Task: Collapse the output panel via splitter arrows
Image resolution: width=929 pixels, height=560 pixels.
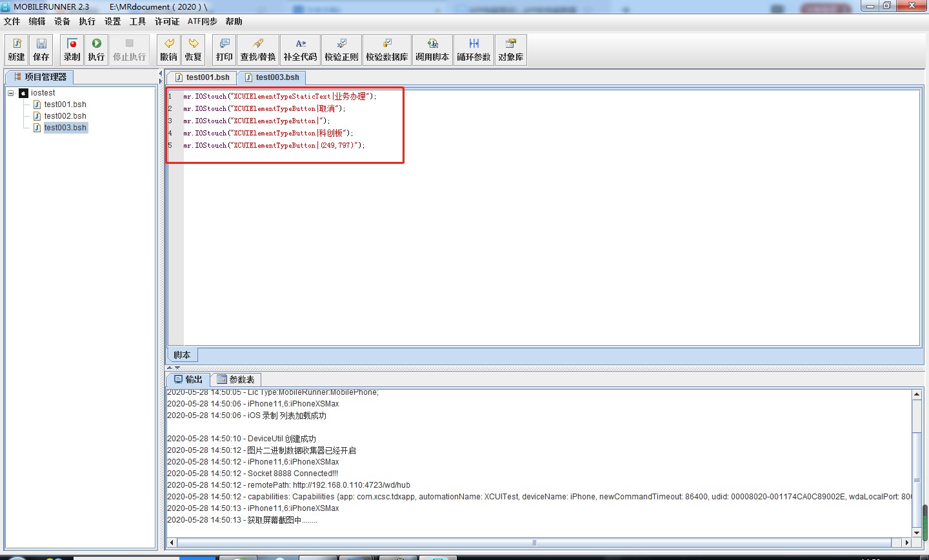Action: coord(177,368)
